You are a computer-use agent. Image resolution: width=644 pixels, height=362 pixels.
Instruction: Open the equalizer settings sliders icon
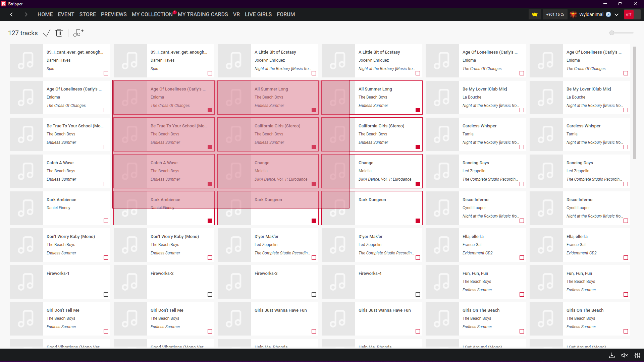[637, 355]
